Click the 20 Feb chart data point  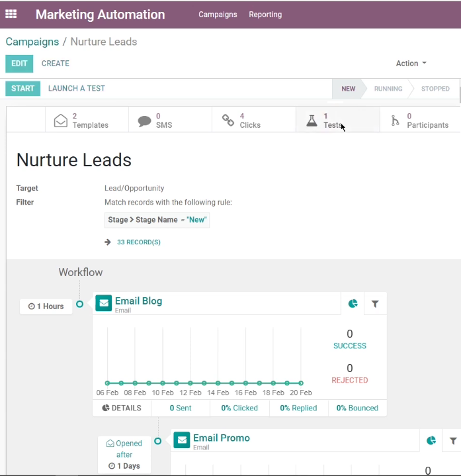pyautogui.click(x=300, y=383)
